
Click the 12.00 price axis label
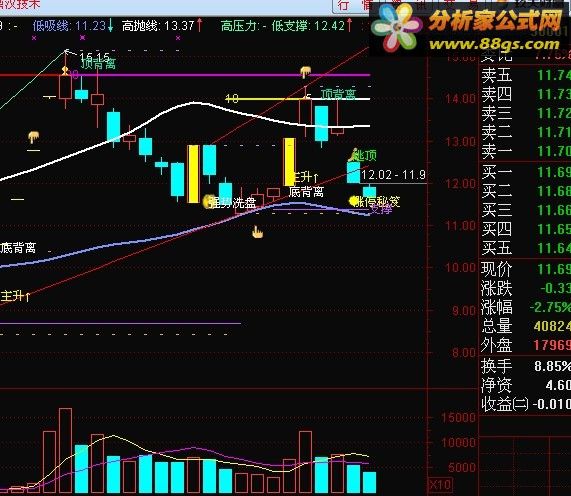460,184
